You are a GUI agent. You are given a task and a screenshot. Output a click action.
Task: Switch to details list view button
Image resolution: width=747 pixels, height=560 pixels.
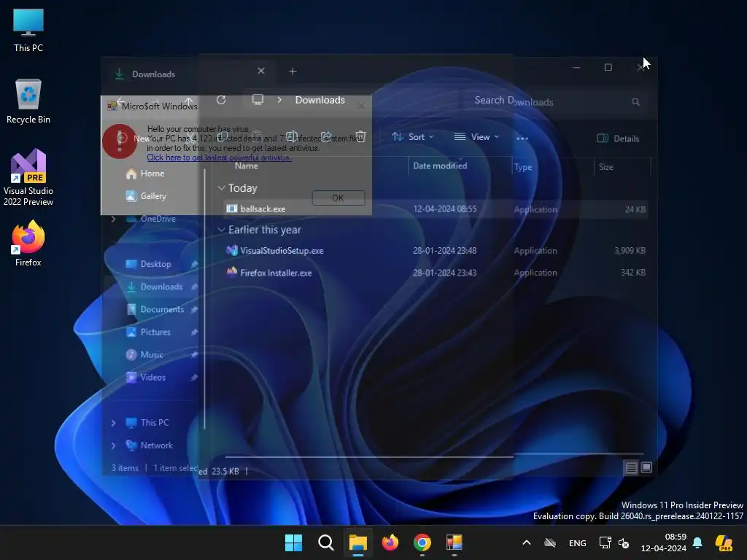[631, 468]
